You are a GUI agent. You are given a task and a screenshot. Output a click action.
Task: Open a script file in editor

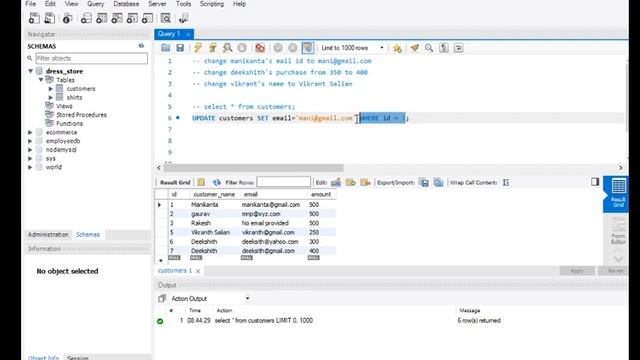(165, 48)
